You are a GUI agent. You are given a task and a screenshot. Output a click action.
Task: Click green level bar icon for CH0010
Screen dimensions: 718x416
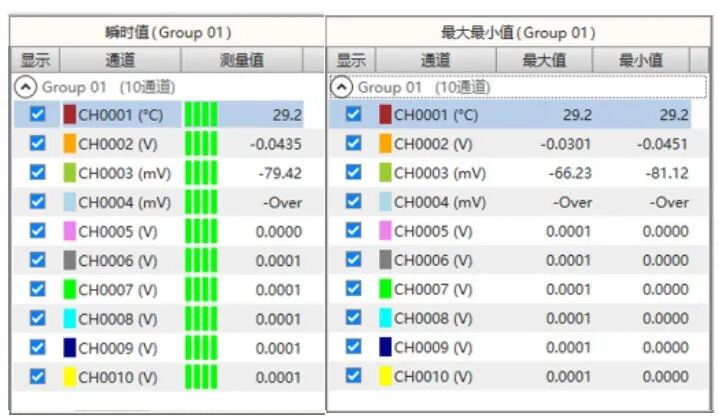coord(200,378)
